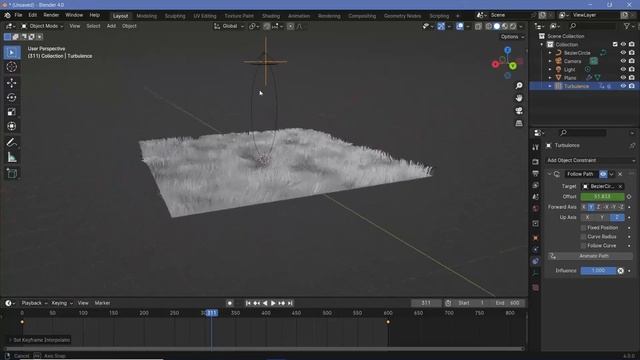Screen dimensions: 640x360
Task: Hide Plane object via eye icon
Action: 623,78
